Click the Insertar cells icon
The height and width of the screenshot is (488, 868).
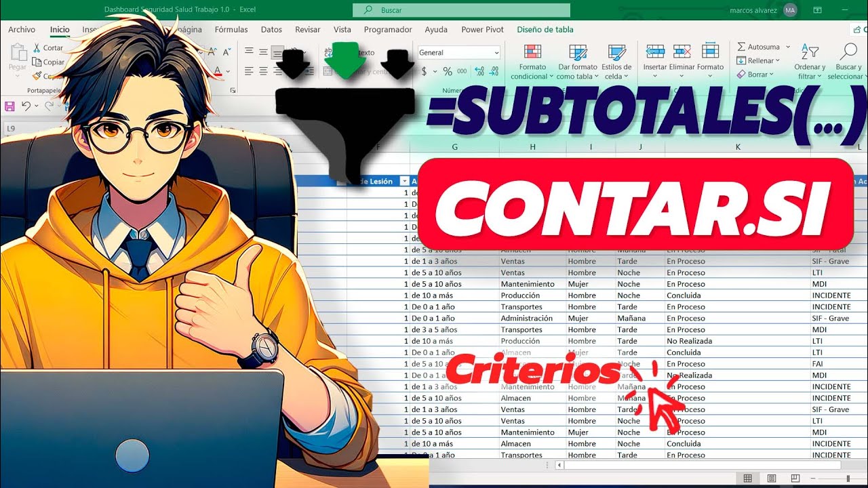click(x=655, y=52)
